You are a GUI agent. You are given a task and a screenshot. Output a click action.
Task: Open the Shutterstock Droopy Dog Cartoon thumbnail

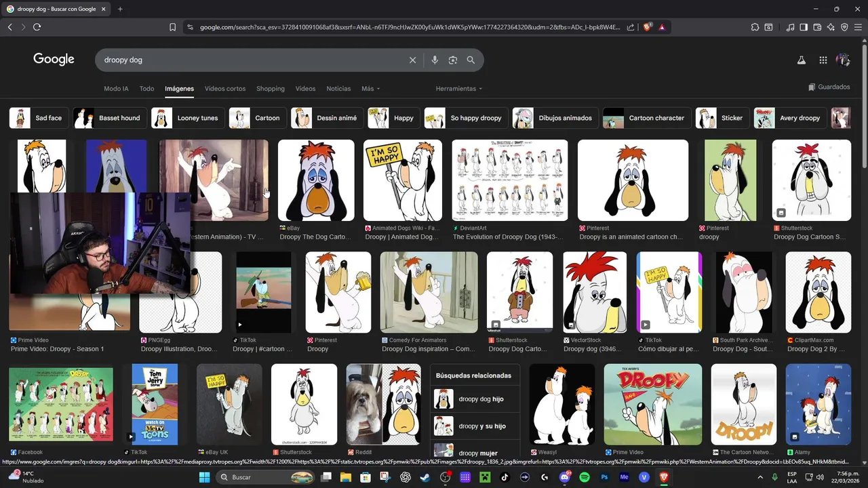812,180
